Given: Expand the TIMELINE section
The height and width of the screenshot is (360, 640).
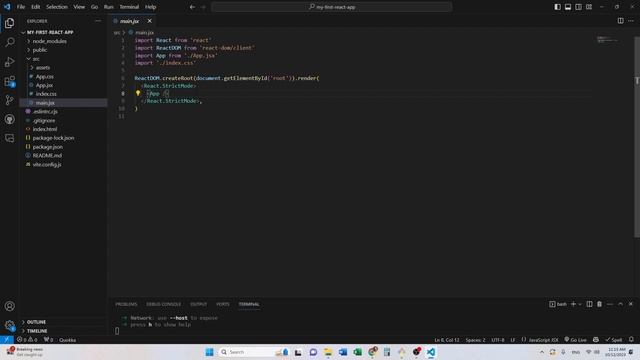Looking at the screenshot, I should pyautogui.click(x=37, y=331).
